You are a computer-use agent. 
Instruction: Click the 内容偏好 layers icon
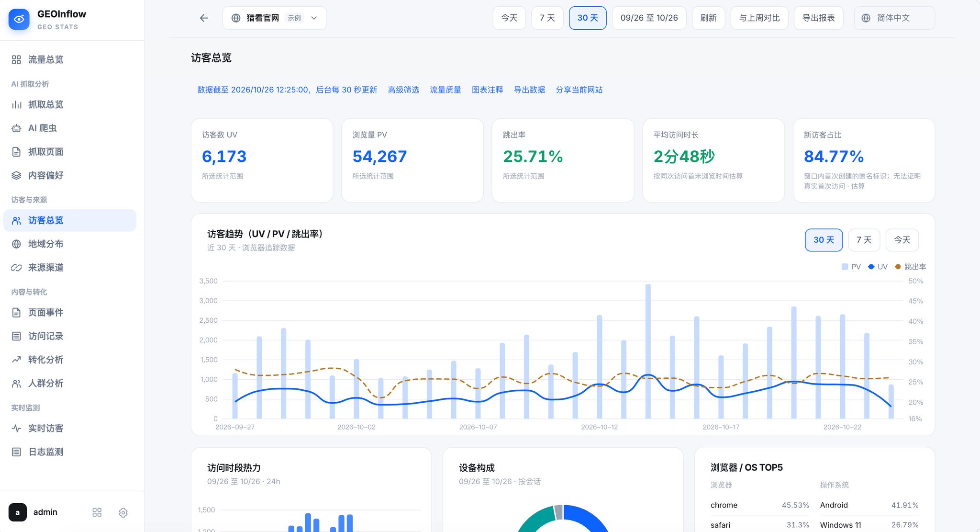tap(16, 175)
